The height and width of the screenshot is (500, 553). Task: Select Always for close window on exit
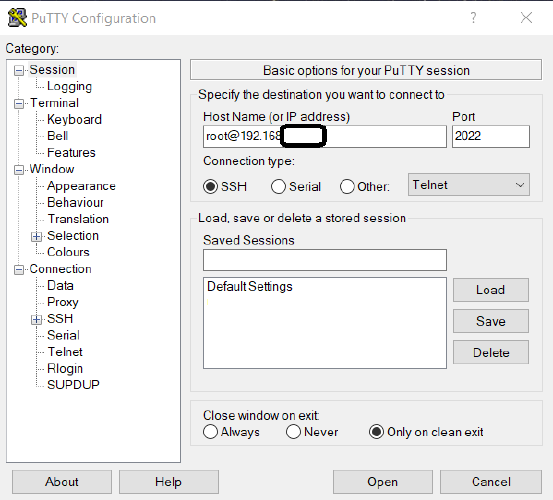(211, 432)
